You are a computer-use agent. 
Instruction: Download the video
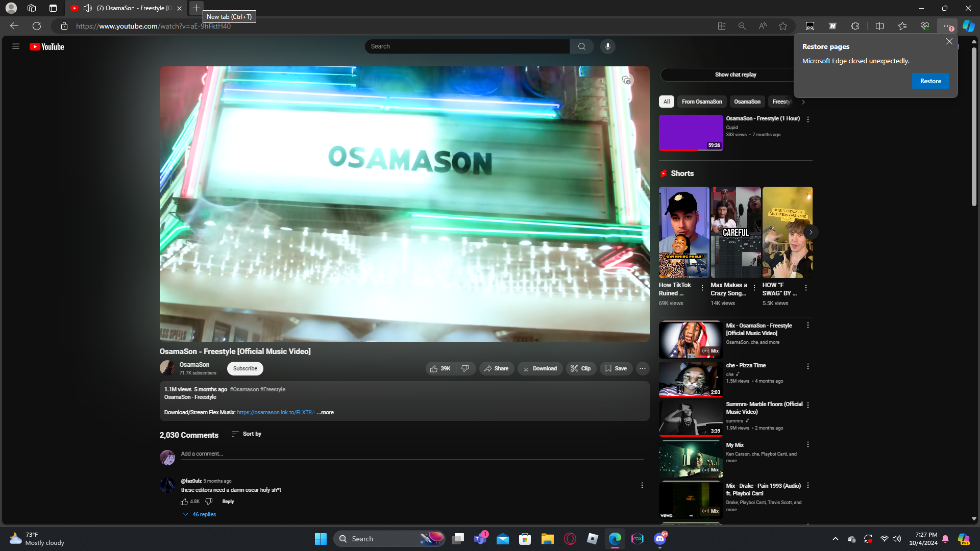click(x=540, y=368)
